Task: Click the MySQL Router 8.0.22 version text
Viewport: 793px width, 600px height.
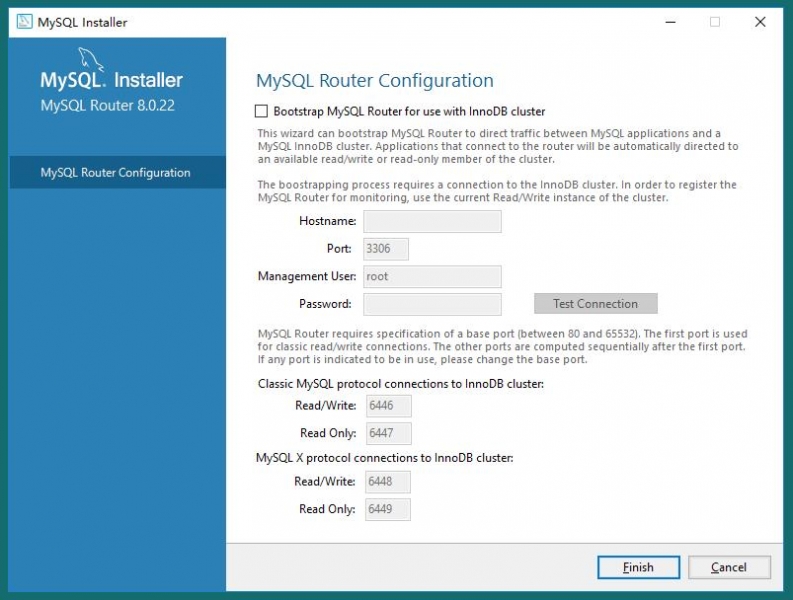Action: click(x=108, y=105)
